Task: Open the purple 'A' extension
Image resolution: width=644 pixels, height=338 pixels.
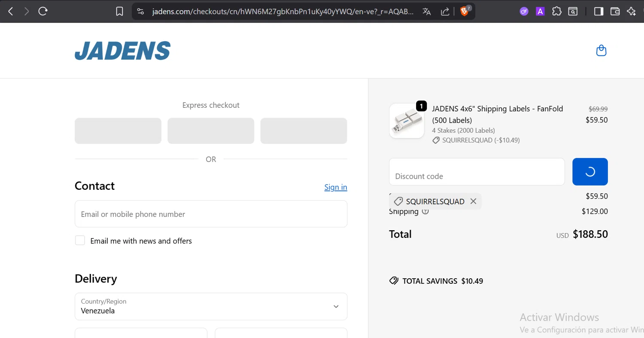Action: coord(540,12)
